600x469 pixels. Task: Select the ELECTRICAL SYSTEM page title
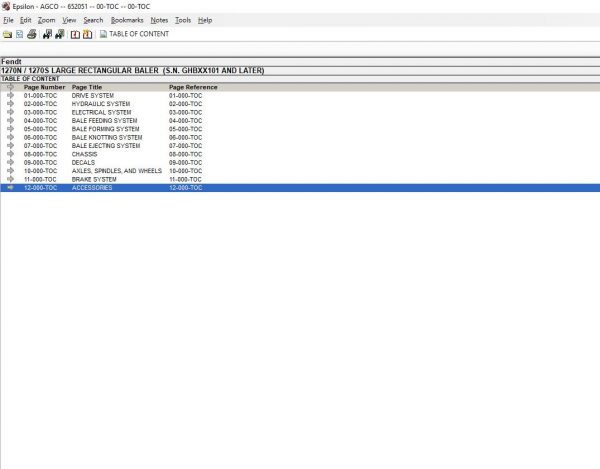101,112
